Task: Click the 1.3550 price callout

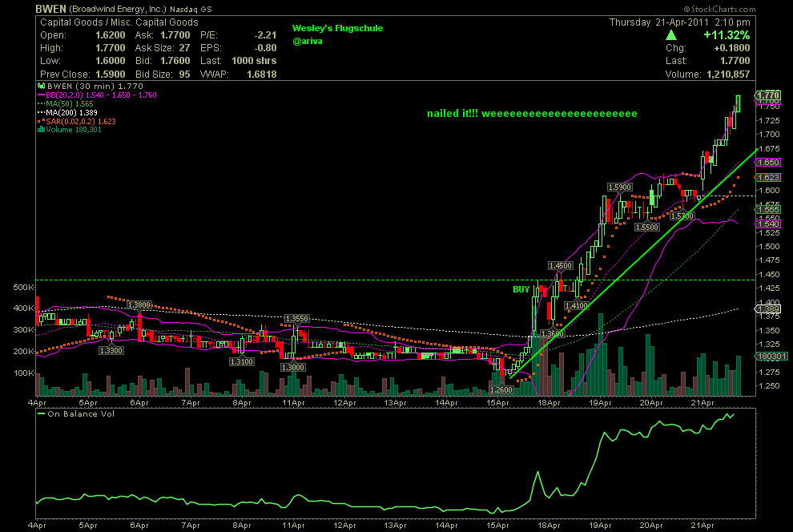Action: click(x=296, y=319)
